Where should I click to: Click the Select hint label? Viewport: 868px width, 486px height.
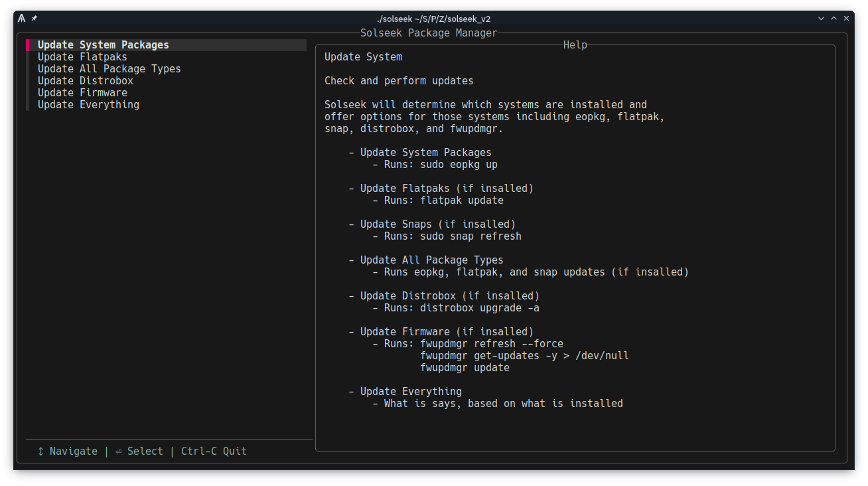pyautogui.click(x=145, y=451)
